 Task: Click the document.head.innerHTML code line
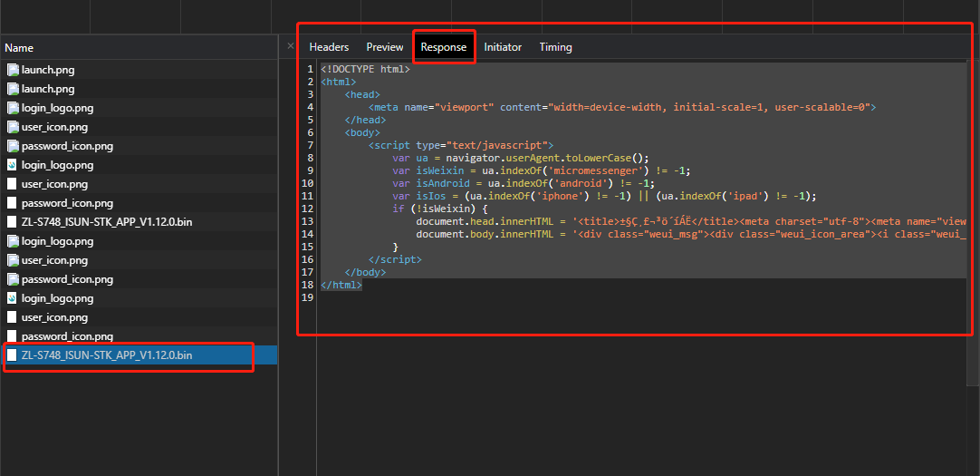pos(691,221)
